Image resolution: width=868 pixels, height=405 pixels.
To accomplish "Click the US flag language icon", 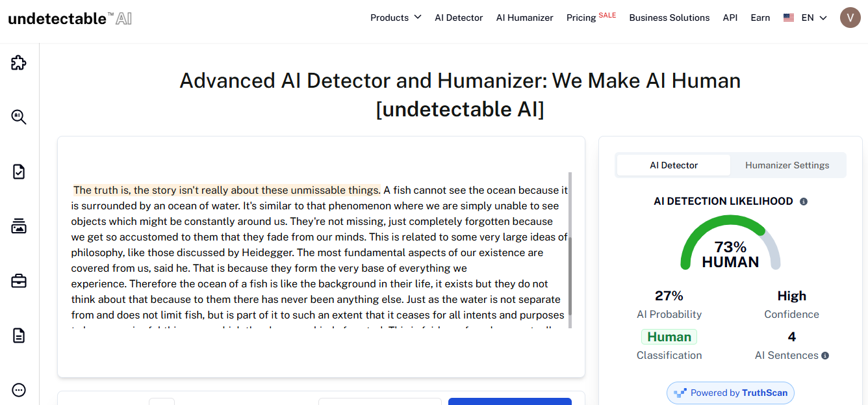I will (789, 18).
